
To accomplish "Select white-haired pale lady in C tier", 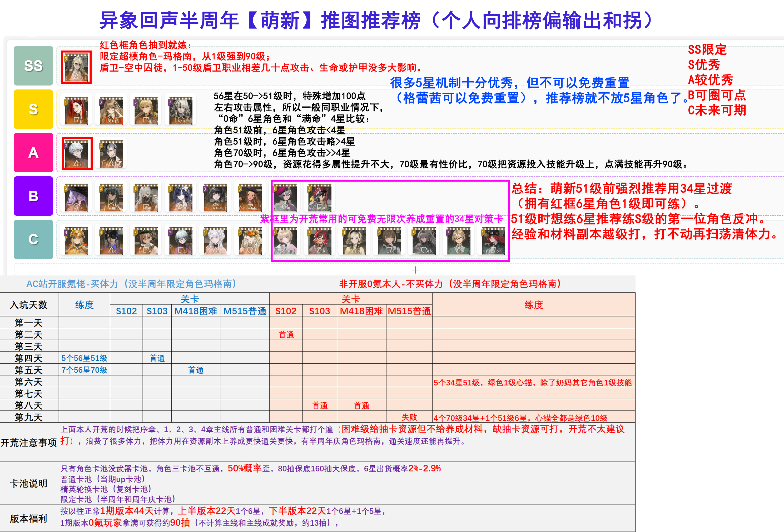I will click(215, 240).
